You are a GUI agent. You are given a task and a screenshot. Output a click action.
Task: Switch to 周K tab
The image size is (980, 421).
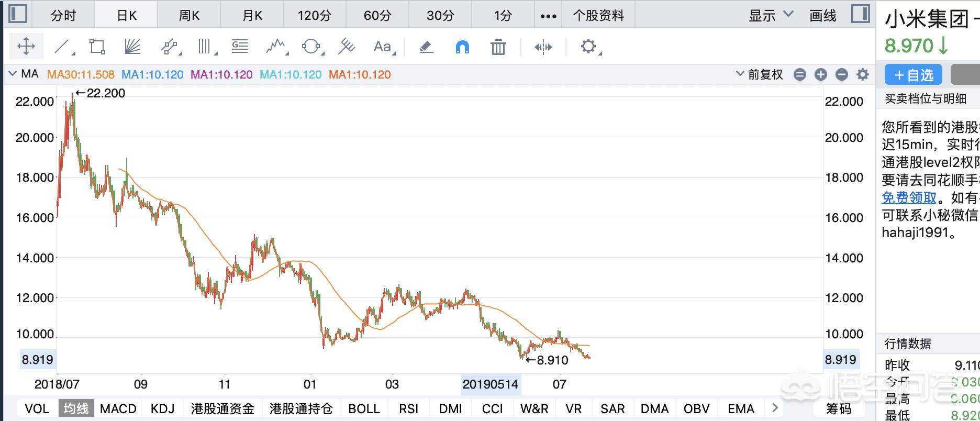[189, 16]
